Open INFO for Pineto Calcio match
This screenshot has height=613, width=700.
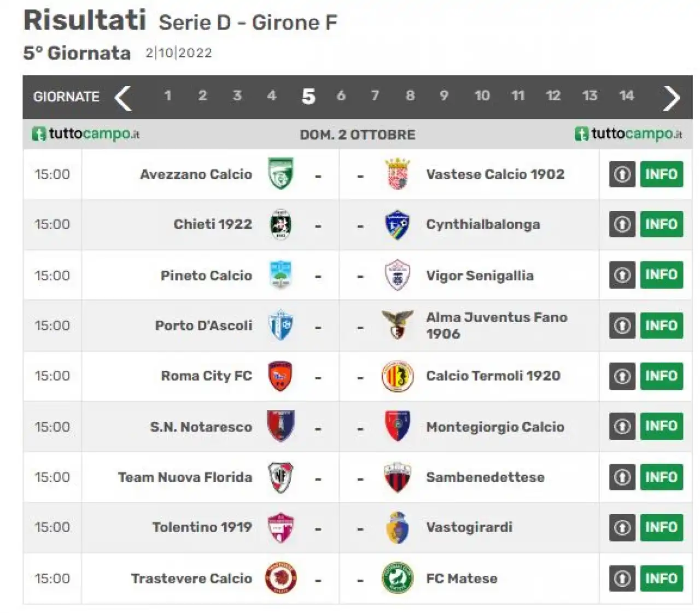(661, 275)
